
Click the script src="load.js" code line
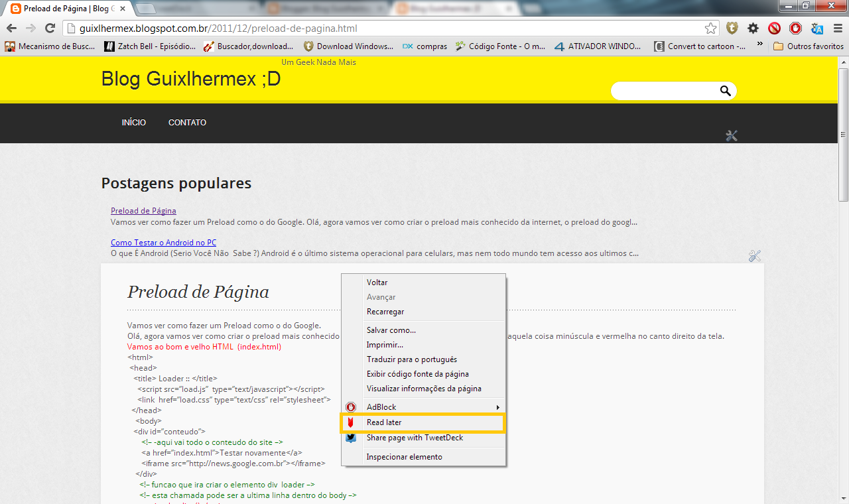tap(231, 389)
